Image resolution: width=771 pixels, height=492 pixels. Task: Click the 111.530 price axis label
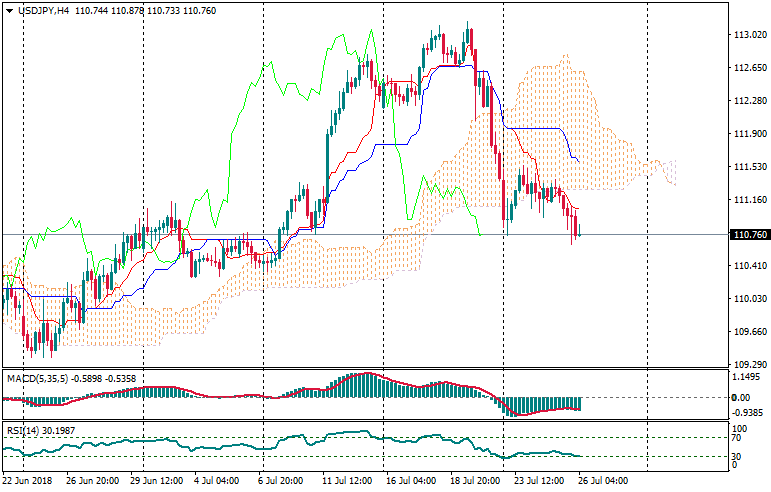click(749, 167)
